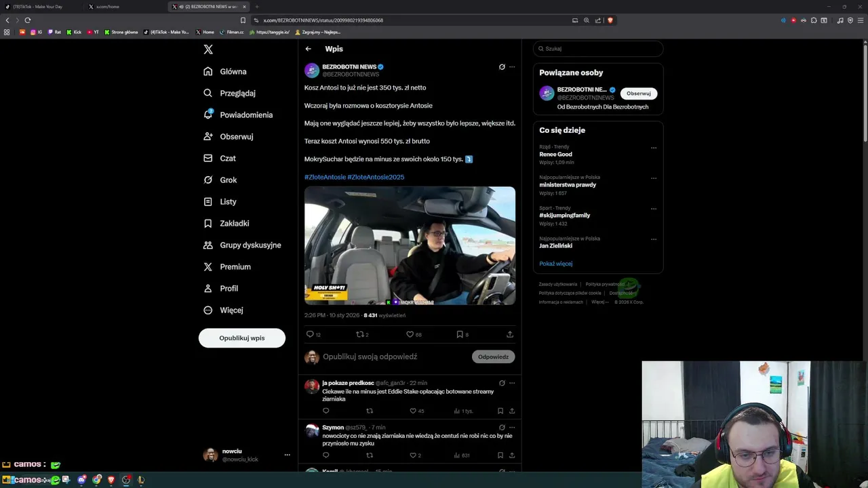Open Powiadomienia notifications

[x=238, y=115]
